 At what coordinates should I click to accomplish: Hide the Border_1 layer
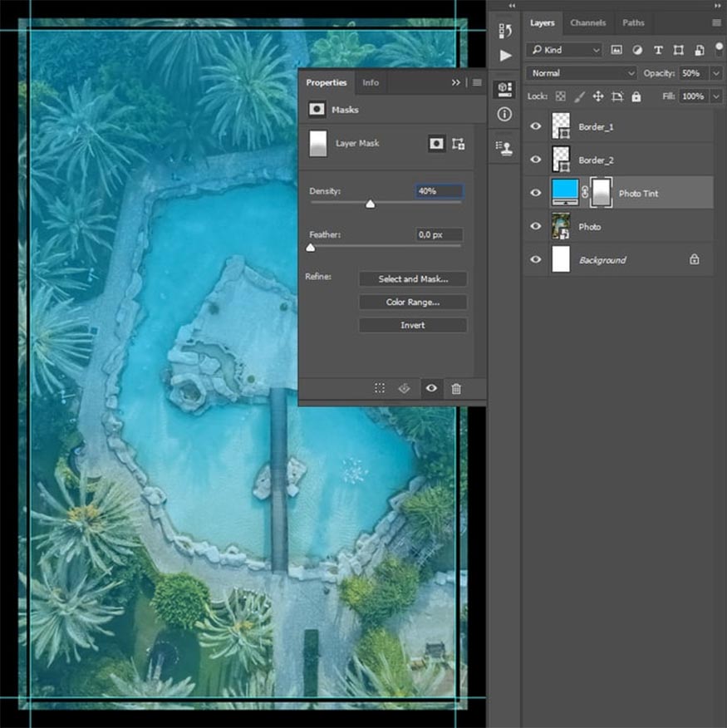tap(535, 125)
